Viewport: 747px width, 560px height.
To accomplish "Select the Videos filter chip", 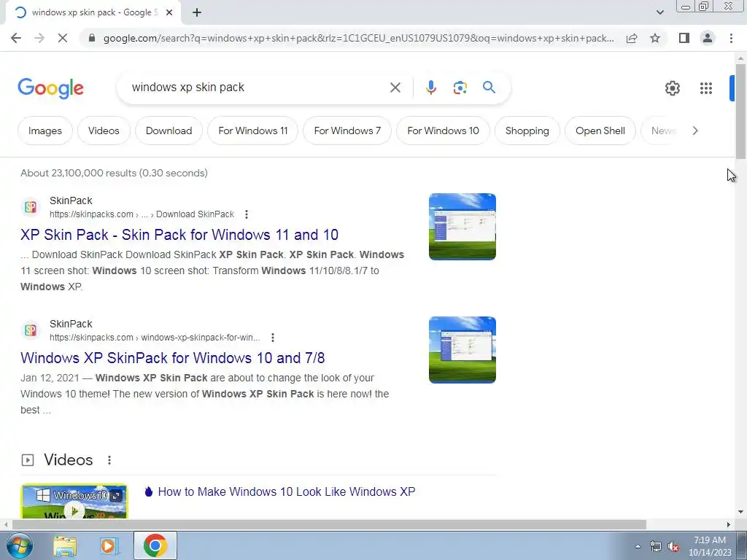I will pyautogui.click(x=104, y=131).
